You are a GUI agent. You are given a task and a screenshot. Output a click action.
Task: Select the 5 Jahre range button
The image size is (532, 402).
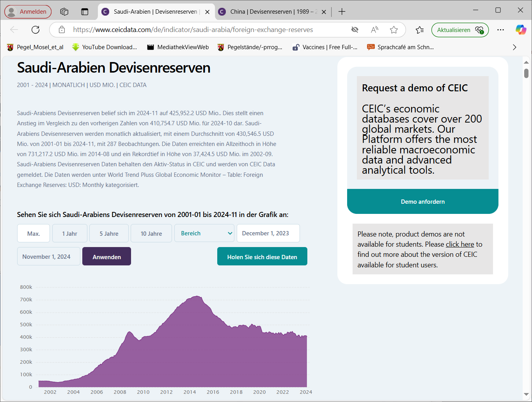coord(109,233)
